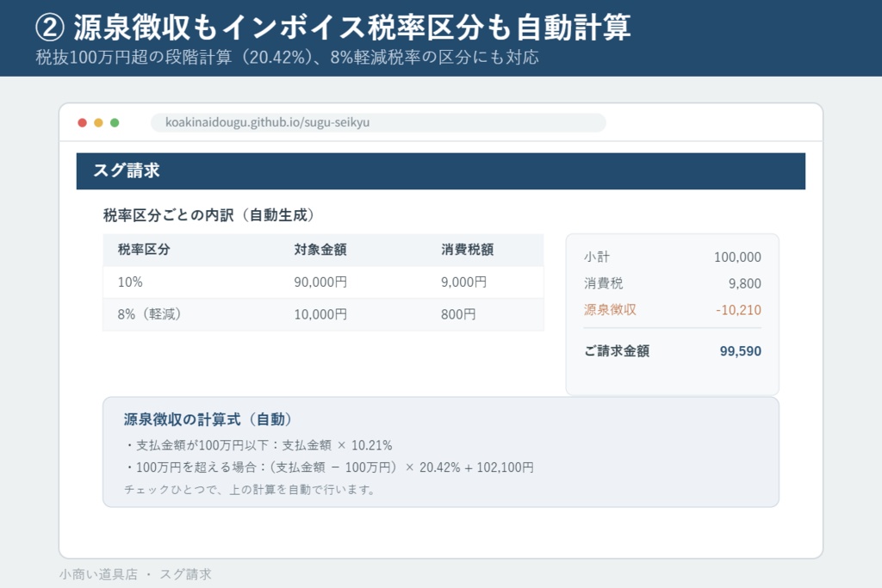This screenshot has width=882, height=588.
Task: Click the 消費税 label in summary
Action: 604,283
